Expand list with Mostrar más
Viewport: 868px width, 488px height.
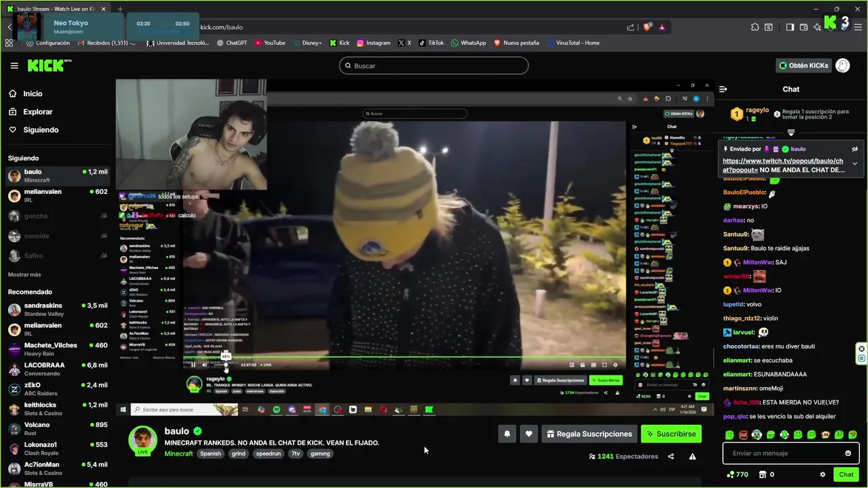(x=24, y=274)
